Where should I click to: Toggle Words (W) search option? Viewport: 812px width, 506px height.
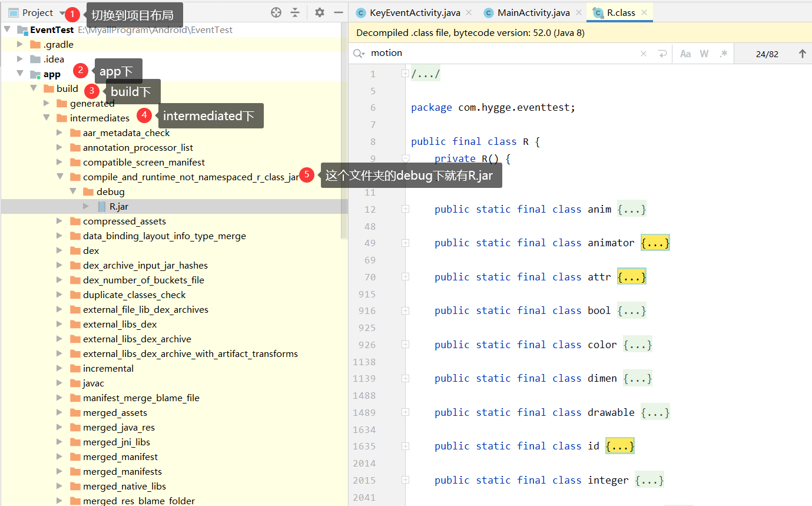704,54
